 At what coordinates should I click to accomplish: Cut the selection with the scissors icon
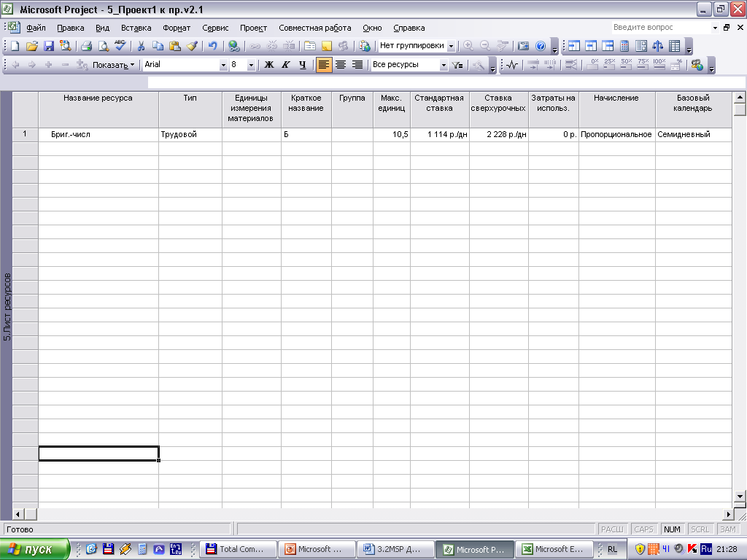pyautogui.click(x=141, y=46)
